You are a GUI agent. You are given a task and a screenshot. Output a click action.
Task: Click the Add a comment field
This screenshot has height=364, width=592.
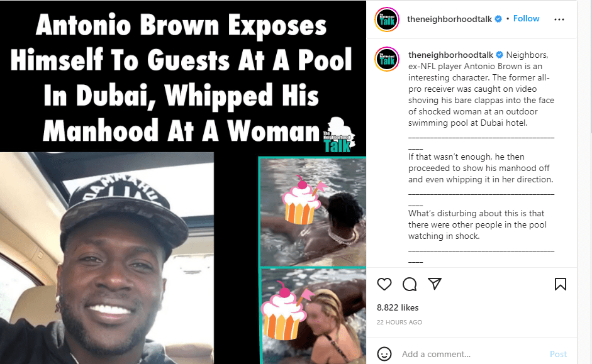[x=472, y=354]
